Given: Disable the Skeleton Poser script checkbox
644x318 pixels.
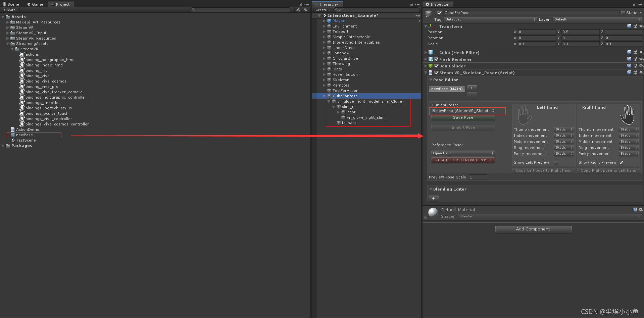Looking at the screenshot, I should 437,72.
